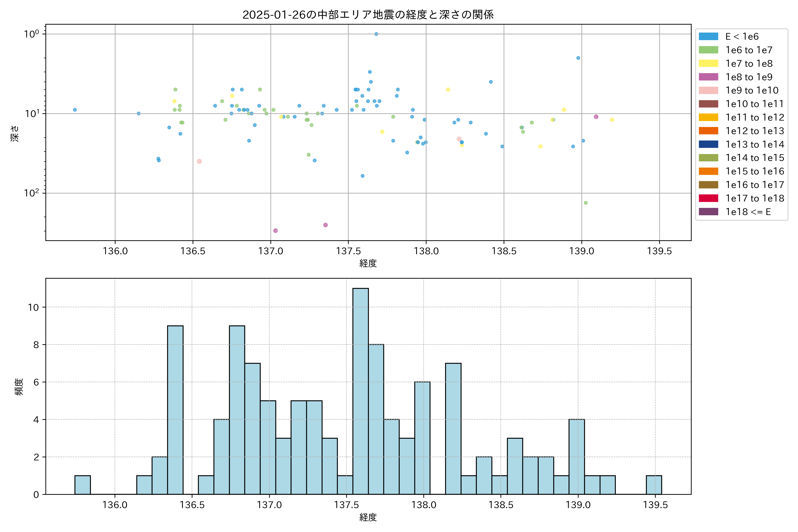Click the pink scatter point near longitude 136.5

tap(199, 162)
